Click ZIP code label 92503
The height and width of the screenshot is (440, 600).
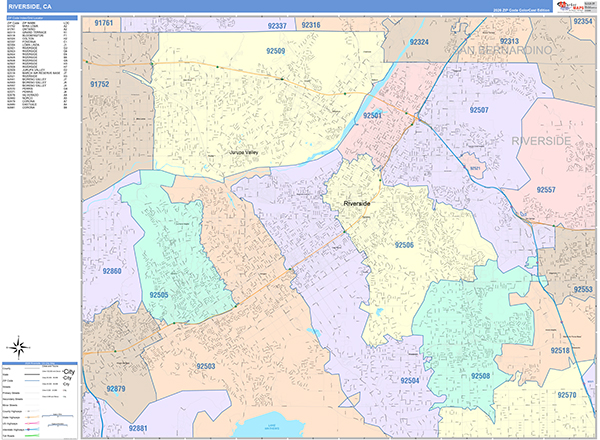[x=206, y=366]
